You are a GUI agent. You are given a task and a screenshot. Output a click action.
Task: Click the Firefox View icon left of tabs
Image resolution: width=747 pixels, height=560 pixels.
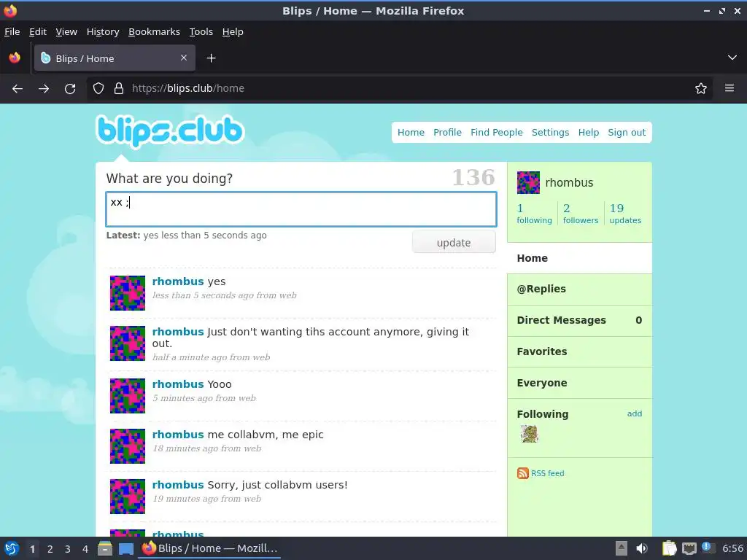point(15,58)
